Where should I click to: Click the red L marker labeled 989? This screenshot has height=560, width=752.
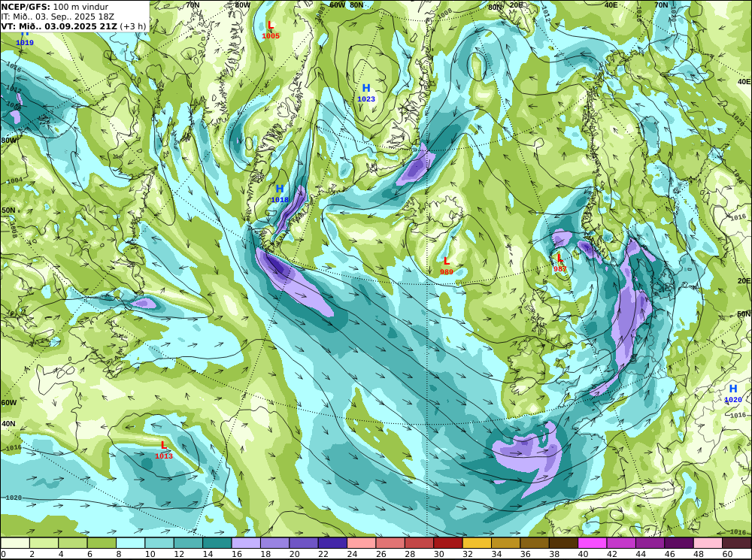pos(447,262)
